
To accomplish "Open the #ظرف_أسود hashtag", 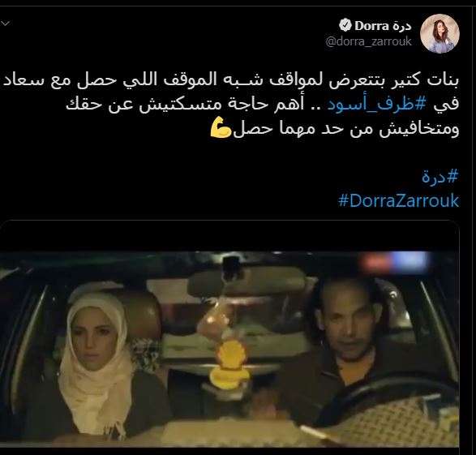I will (377, 105).
